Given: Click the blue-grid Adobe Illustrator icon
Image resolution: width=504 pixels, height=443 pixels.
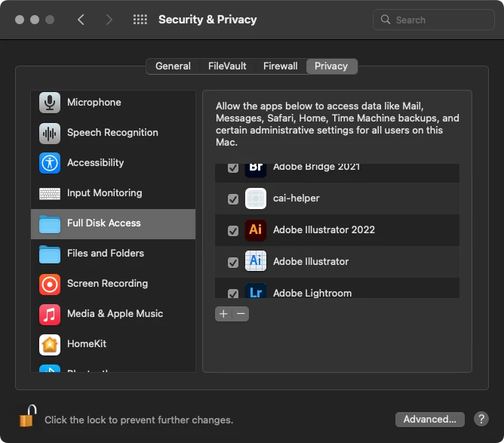Looking at the screenshot, I should click(x=256, y=260).
